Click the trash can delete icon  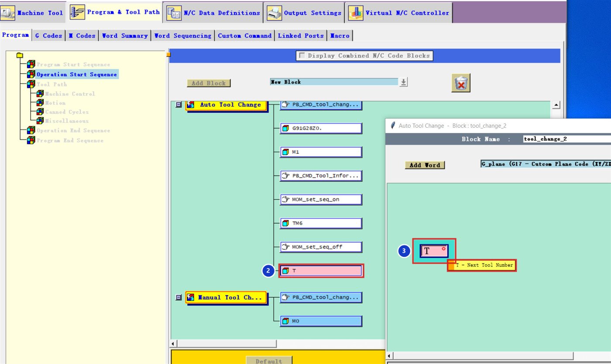click(x=460, y=83)
